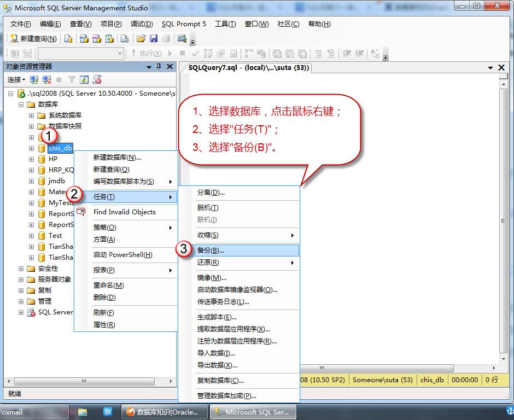Click SQL Server Agent node icon
Viewport: 514px width, 420px height.
point(31,312)
